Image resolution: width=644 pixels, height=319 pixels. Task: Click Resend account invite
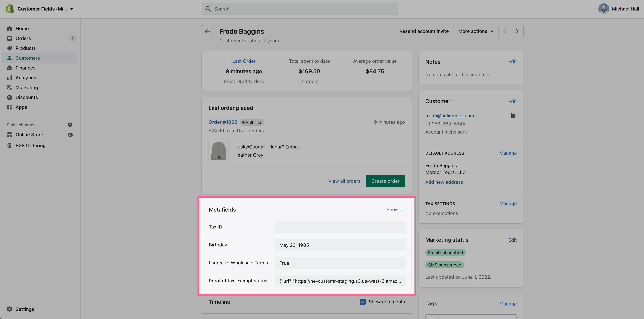point(424,31)
